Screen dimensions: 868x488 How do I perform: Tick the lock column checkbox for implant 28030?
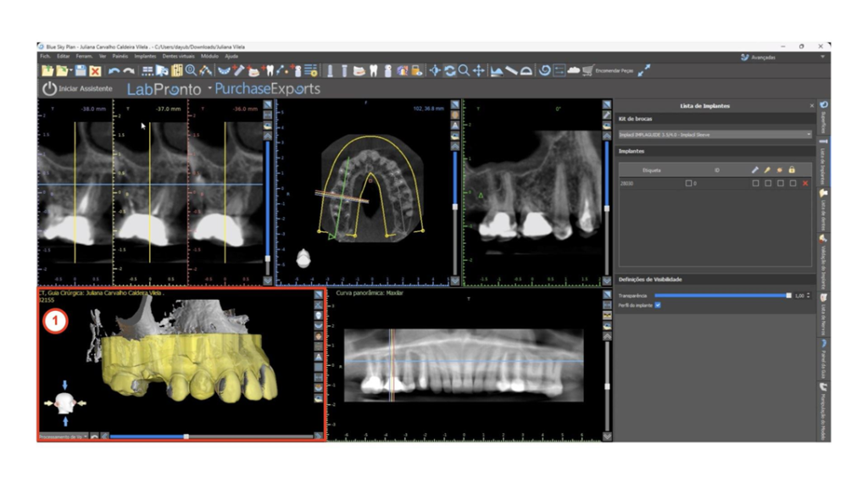coord(792,183)
